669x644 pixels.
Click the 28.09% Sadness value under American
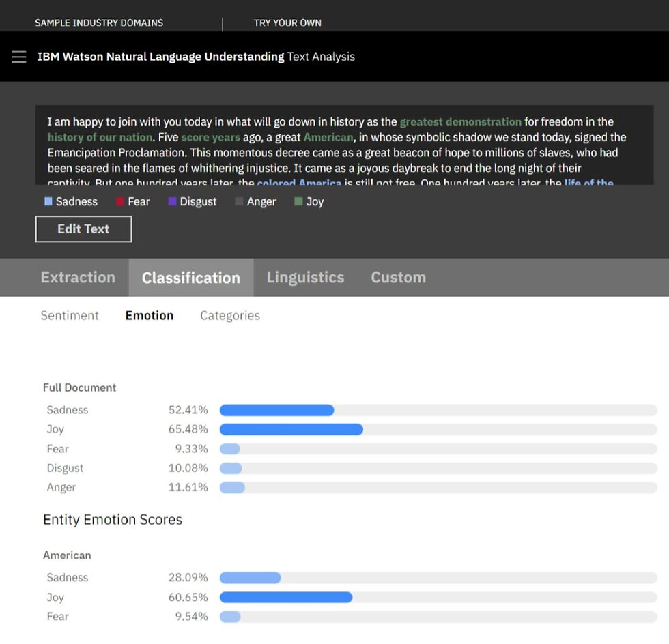pyautogui.click(x=188, y=577)
